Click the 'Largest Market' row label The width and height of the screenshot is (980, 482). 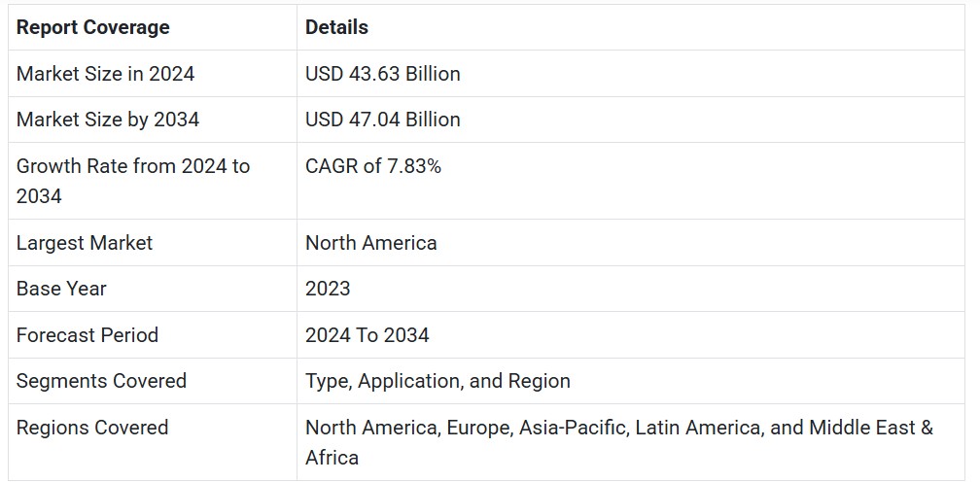pyautogui.click(x=85, y=242)
